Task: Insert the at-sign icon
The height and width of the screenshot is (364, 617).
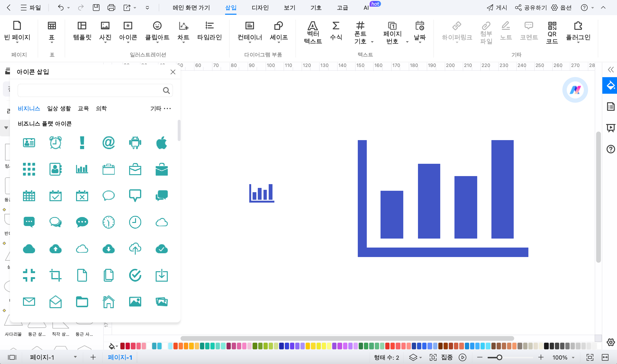Action: (109, 142)
